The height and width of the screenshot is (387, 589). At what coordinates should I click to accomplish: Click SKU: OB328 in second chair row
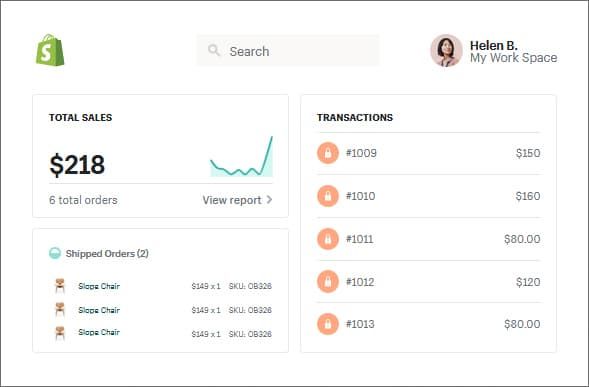[x=250, y=310]
